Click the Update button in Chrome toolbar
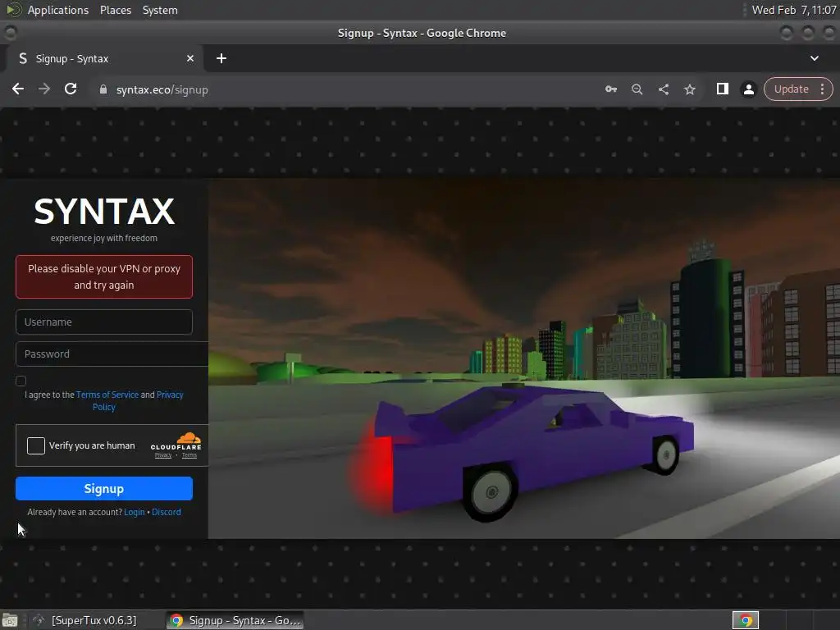The width and height of the screenshot is (840, 630). click(x=792, y=89)
